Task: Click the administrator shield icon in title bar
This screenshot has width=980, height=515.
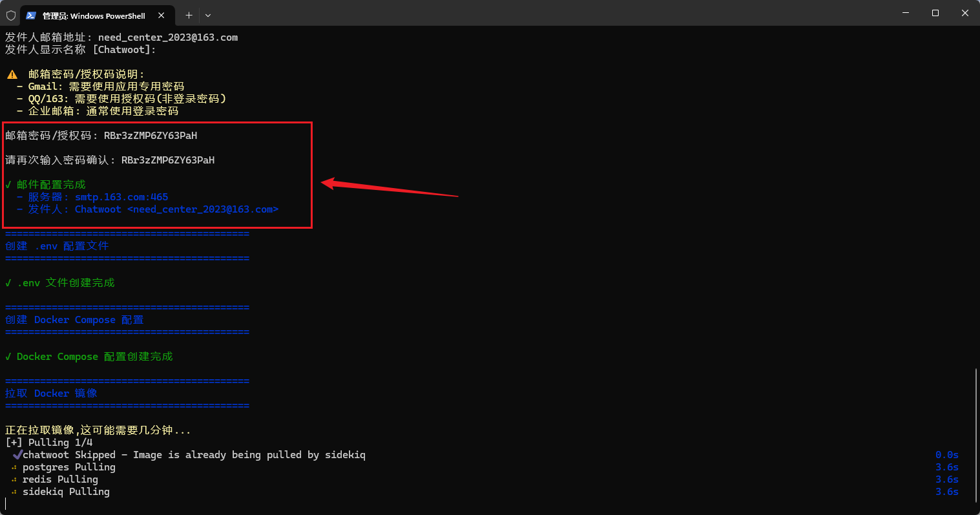Action: pyautogui.click(x=11, y=16)
